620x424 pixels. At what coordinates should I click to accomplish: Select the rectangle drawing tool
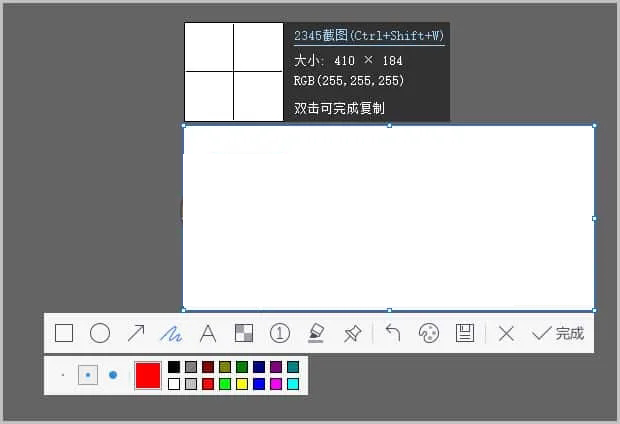64,333
